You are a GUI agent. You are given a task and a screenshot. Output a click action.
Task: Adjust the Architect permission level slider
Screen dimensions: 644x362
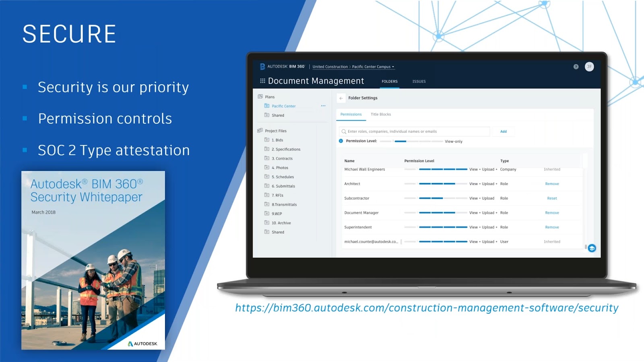pos(436,184)
